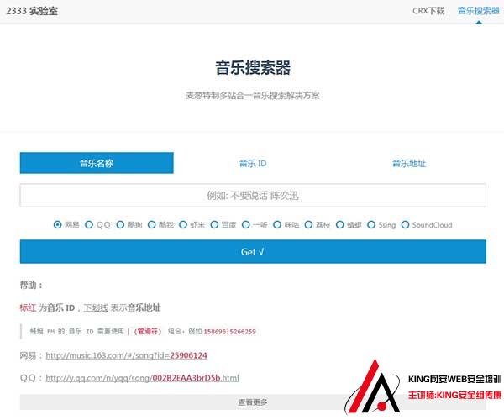
Task: Choose the 酷我 radio option
Action: pyautogui.click(x=152, y=224)
